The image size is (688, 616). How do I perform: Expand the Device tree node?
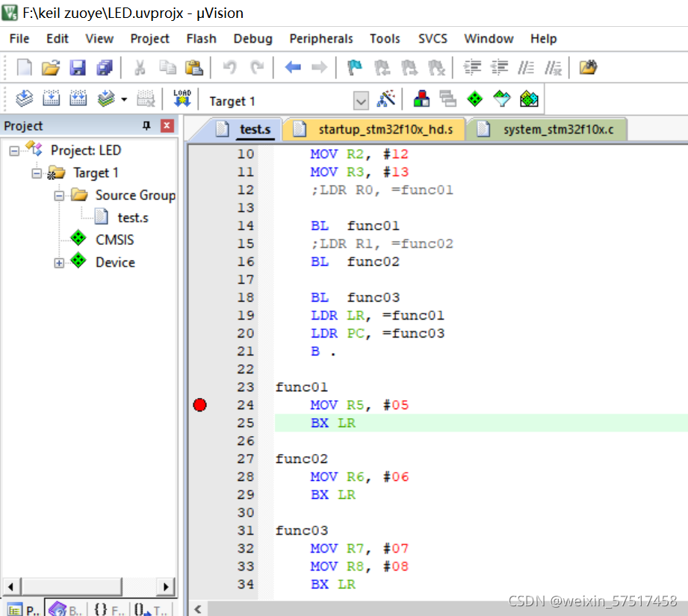(59, 263)
